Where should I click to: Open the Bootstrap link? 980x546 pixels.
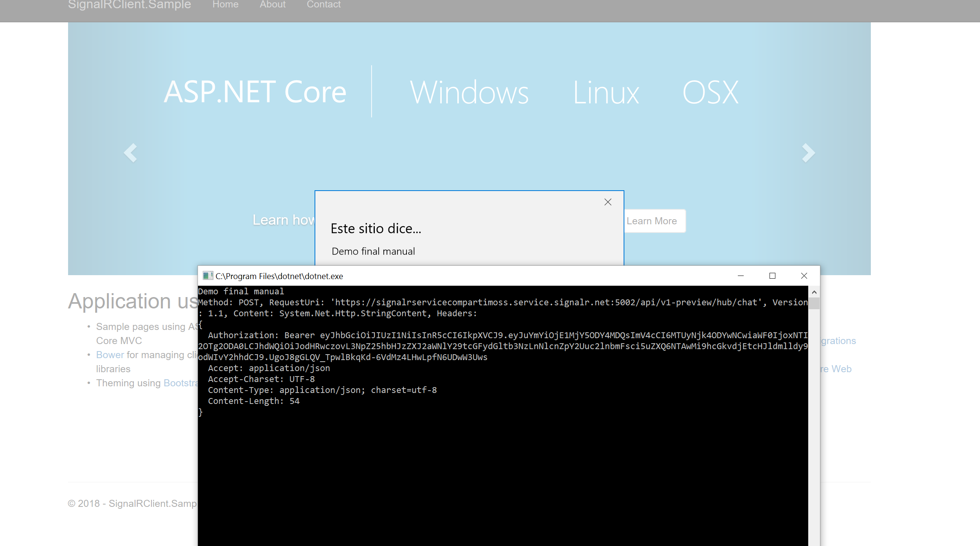pos(182,383)
